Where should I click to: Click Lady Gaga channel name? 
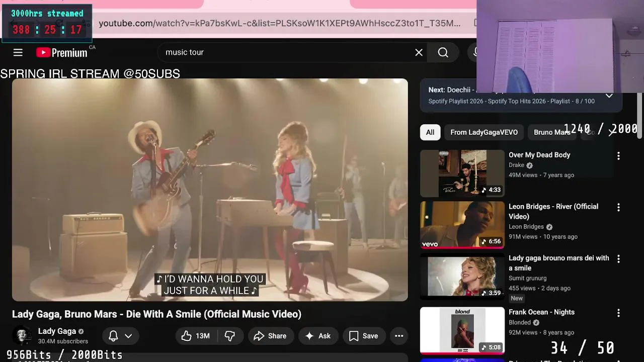pyautogui.click(x=57, y=331)
